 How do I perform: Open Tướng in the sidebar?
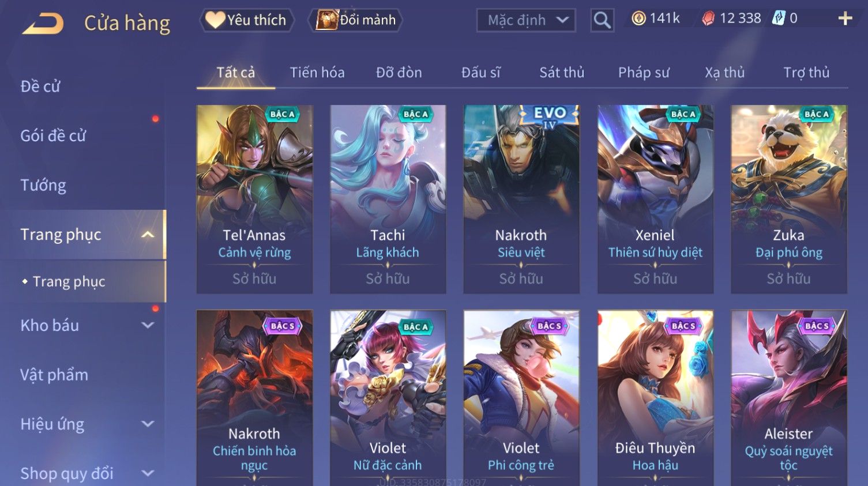43,185
